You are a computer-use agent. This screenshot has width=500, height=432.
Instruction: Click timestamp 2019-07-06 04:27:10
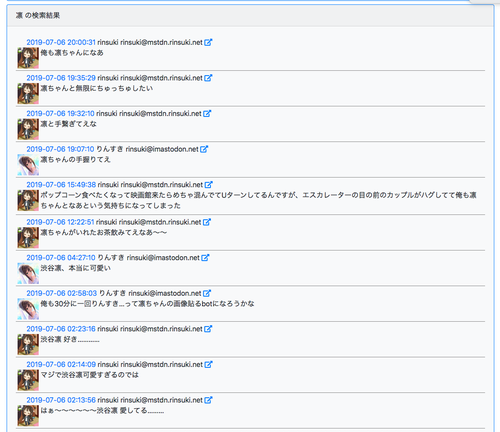[61, 258]
